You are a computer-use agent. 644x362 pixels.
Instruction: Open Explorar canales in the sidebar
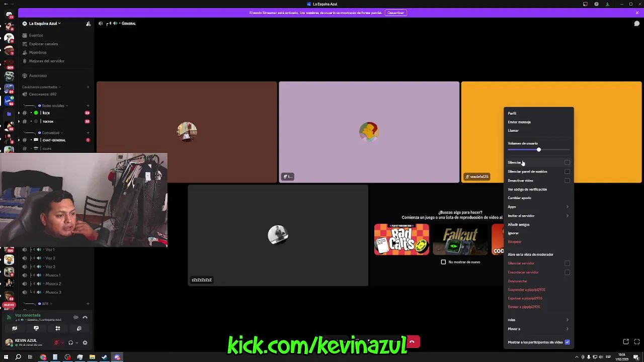click(x=43, y=44)
